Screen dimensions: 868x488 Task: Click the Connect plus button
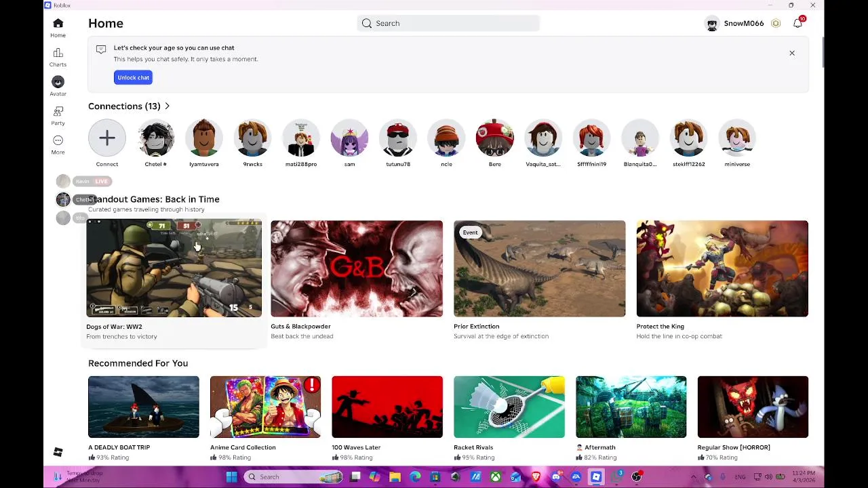click(x=106, y=138)
